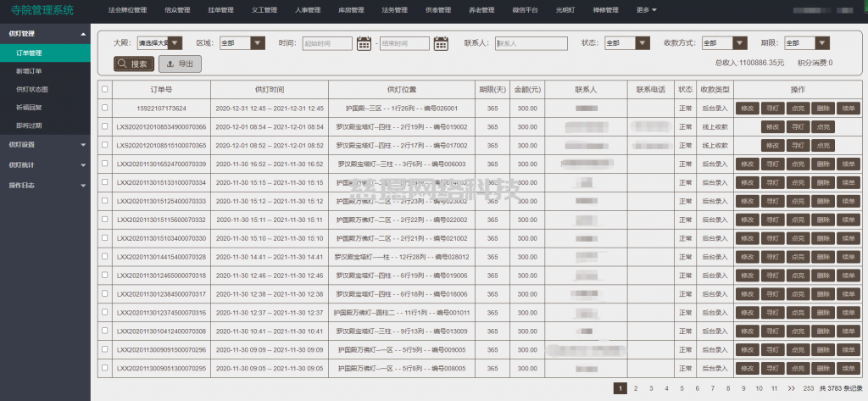The width and height of the screenshot is (868, 401).
Task: Click 修改 for order 15922107173624
Action: point(748,109)
